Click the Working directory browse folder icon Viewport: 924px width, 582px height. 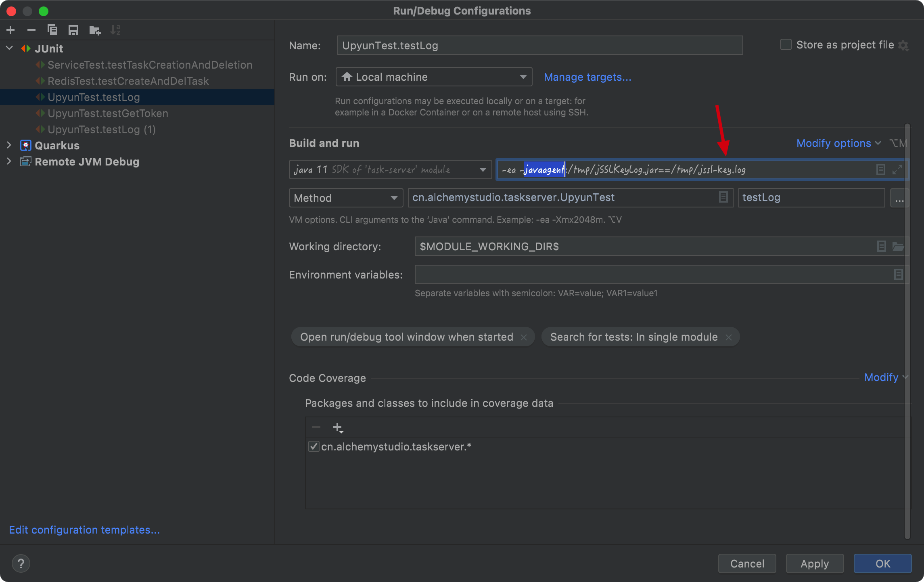(898, 246)
